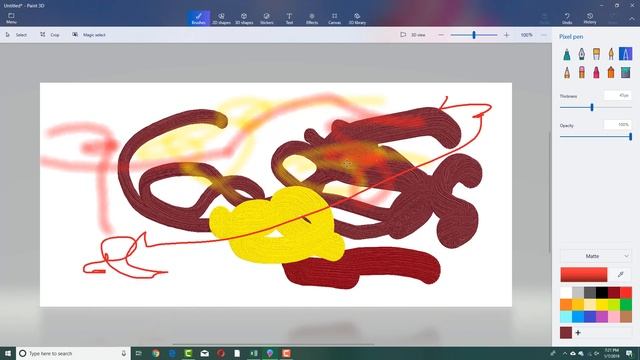
Task: Choose the brown color swatch
Action: click(x=626, y=316)
